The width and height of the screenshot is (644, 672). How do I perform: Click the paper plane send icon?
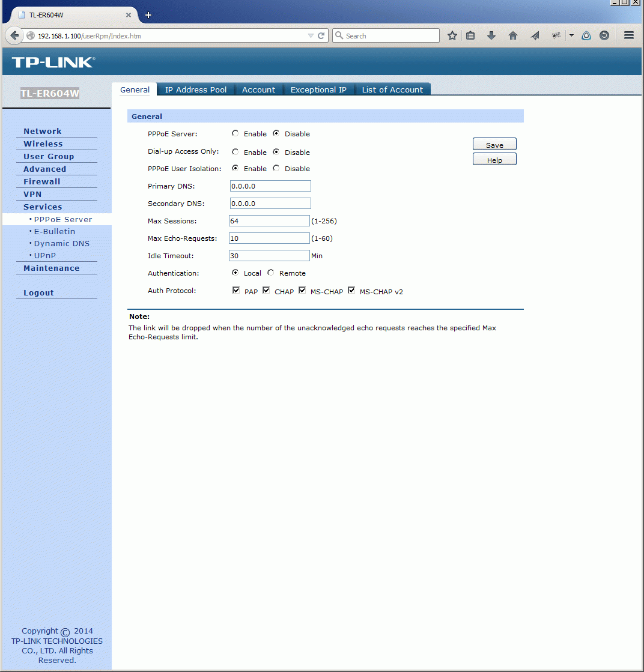(535, 35)
